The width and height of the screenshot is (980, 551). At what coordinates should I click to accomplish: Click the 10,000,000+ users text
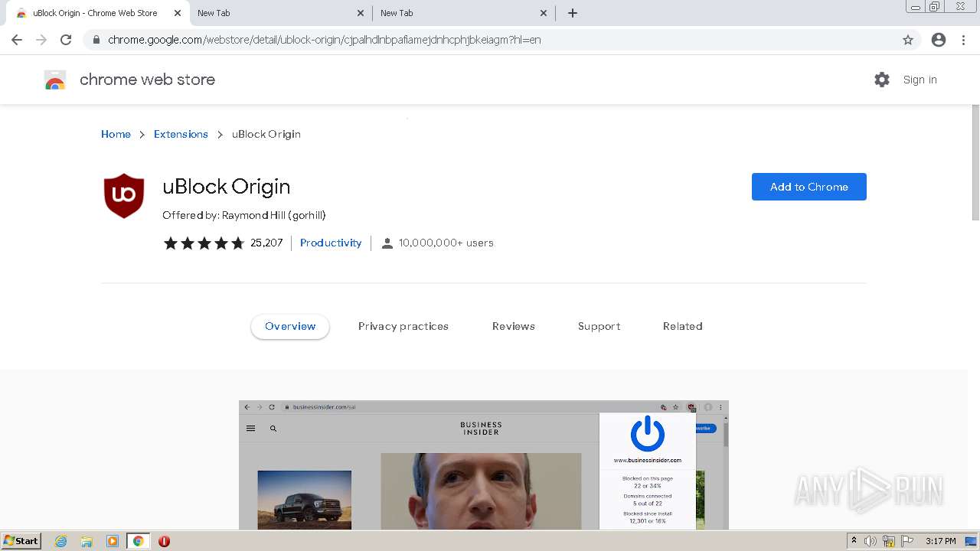(446, 243)
